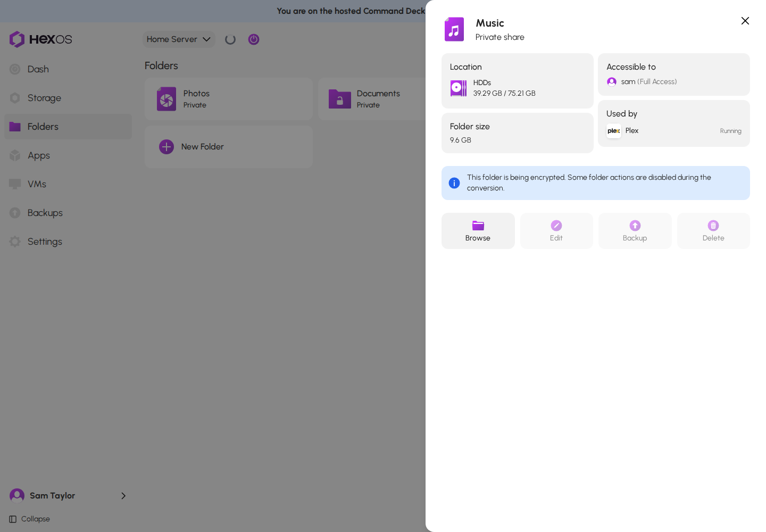The width and height of the screenshot is (766, 532).
Task: Click the Running status text
Action: [x=731, y=131]
